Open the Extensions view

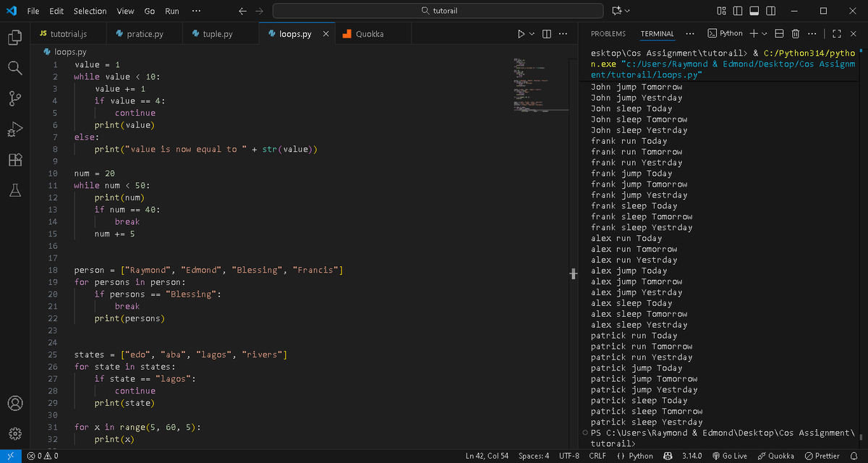14,160
